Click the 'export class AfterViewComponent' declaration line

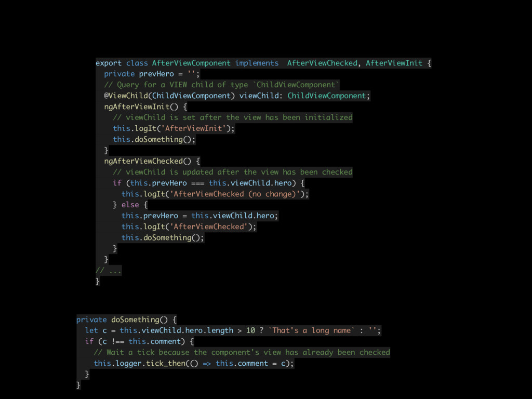[x=263, y=63]
